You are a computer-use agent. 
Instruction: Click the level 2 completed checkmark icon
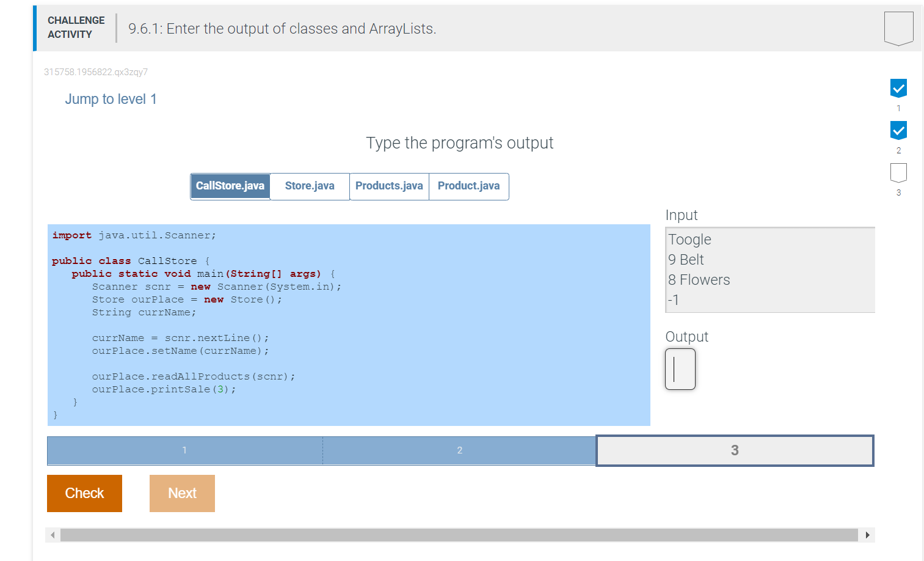898,130
